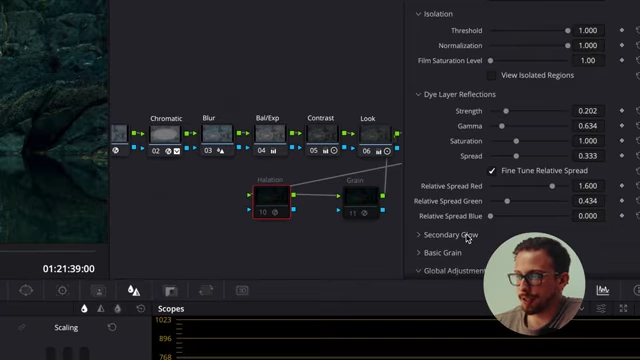Click the Strength slider handle

(x=506, y=111)
